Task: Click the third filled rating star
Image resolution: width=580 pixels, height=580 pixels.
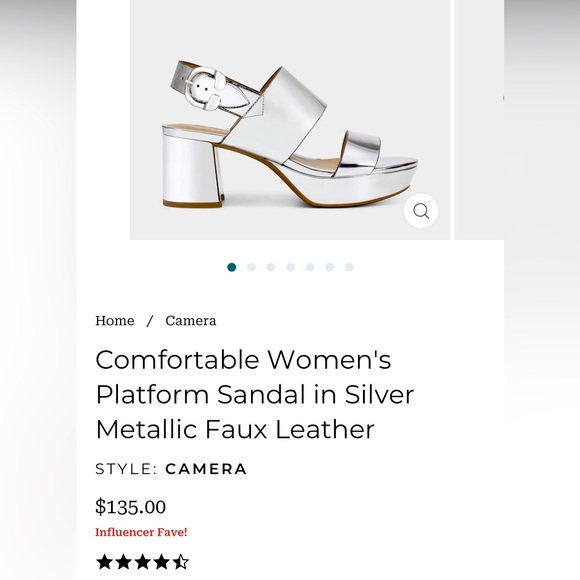Action: (x=143, y=562)
